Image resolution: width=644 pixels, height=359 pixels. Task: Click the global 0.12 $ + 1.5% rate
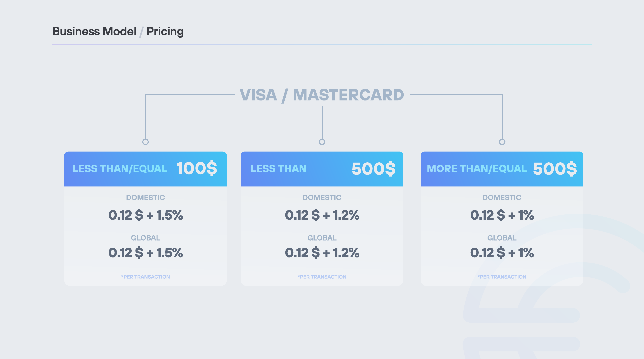pyautogui.click(x=146, y=253)
